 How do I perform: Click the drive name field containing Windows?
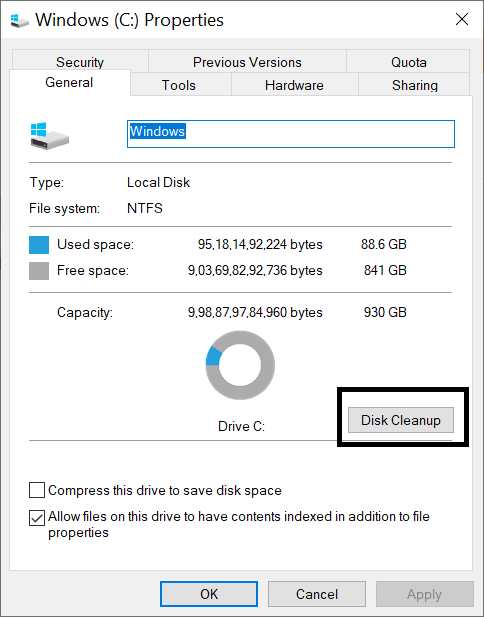[291, 134]
